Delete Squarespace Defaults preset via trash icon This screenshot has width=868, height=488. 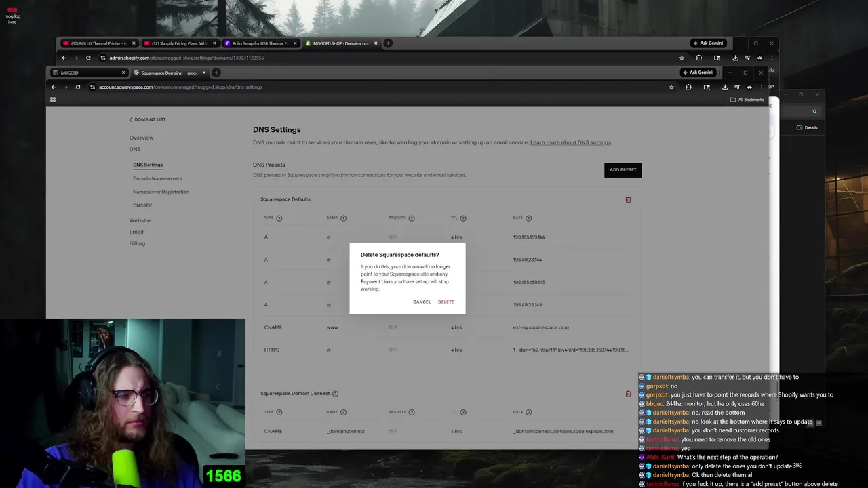628,199
